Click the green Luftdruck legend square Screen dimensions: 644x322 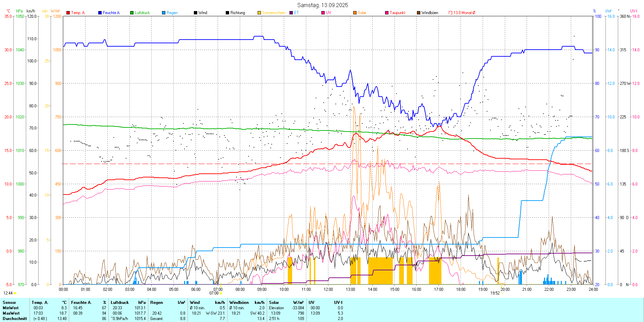point(132,13)
